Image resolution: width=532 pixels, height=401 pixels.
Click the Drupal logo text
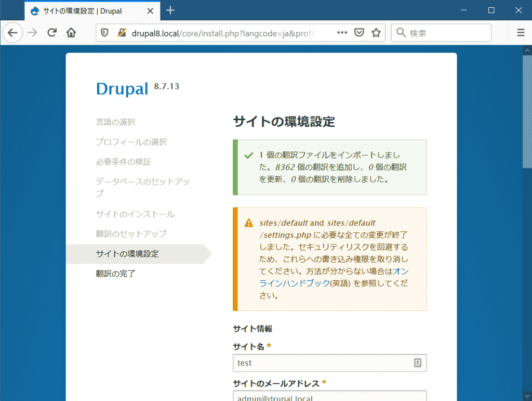pyautogui.click(x=122, y=89)
